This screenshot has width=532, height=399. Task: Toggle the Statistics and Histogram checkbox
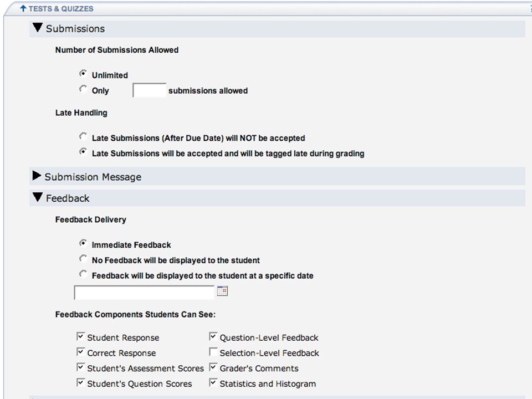tap(213, 383)
